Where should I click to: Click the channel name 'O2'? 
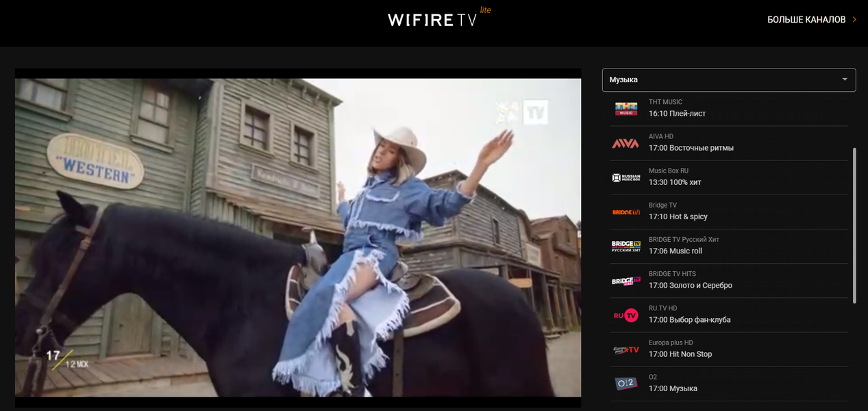click(653, 377)
